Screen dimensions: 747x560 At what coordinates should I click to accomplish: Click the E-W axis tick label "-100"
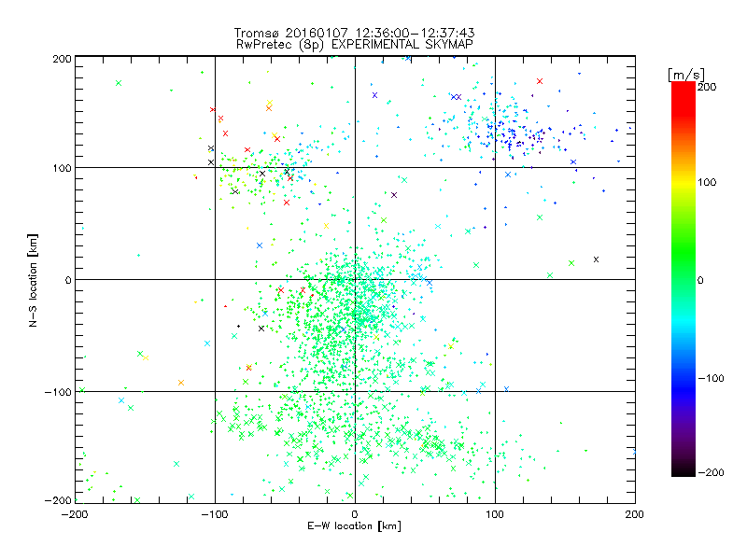click(215, 514)
